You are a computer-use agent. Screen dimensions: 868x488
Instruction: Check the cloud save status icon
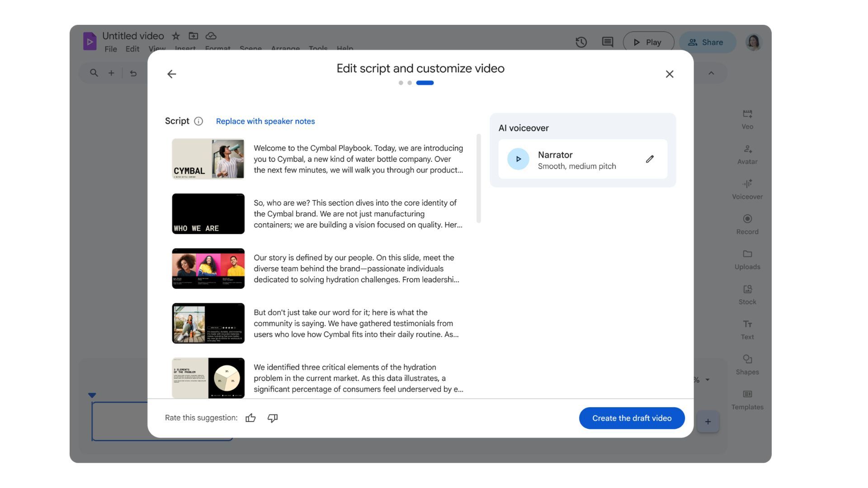[x=211, y=36]
